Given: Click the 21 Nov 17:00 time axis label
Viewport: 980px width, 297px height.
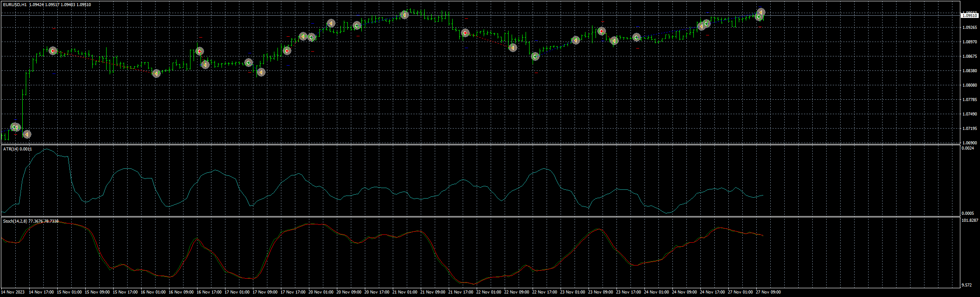Looking at the screenshot, I should [x=461, y=292].
